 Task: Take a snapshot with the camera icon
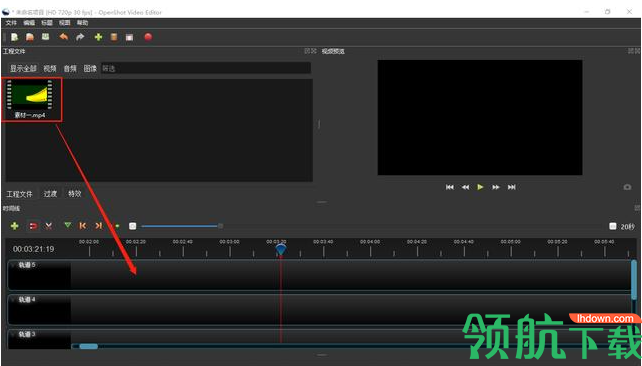coord(627,187)
